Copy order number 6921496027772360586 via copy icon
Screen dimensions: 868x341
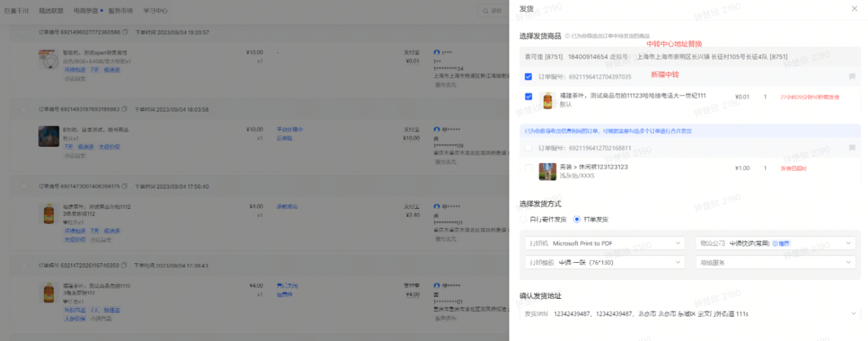pos(125,32)
